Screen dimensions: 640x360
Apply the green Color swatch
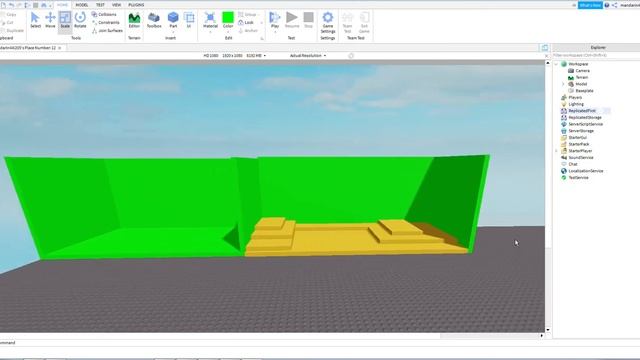(228, 18)
